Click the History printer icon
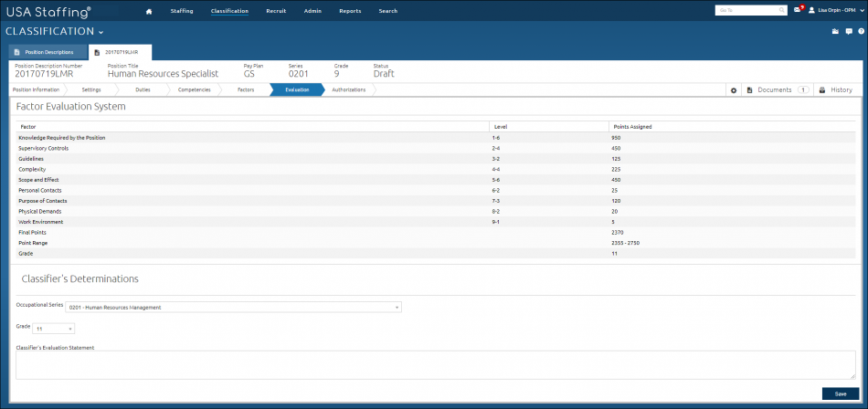The height and width of the screenshot is (409, 868). click(822, 89)
